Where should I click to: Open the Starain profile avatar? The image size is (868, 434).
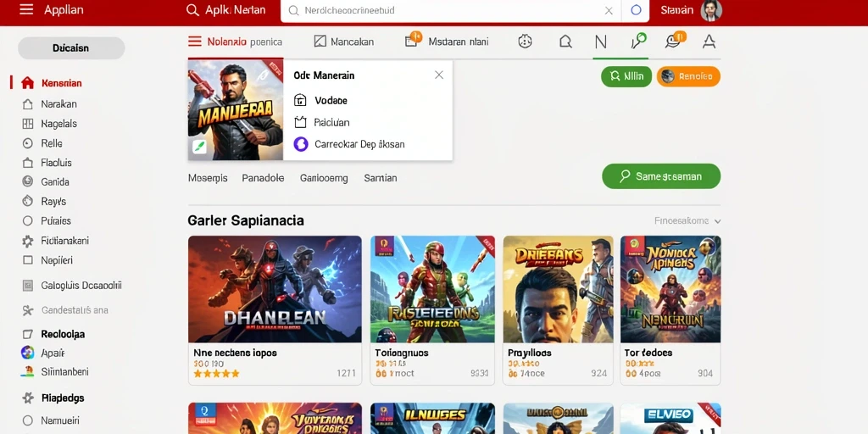tap(711, 10)
